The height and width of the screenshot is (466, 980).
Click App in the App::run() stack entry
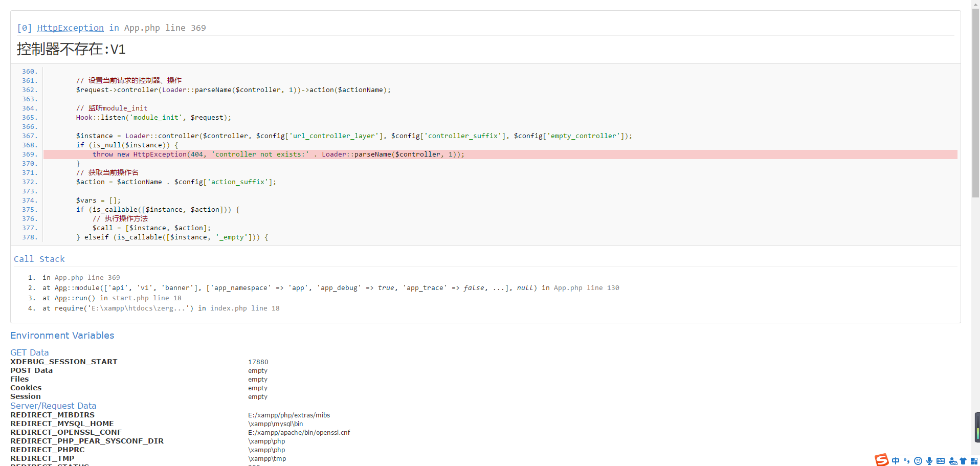click(61, 298)
